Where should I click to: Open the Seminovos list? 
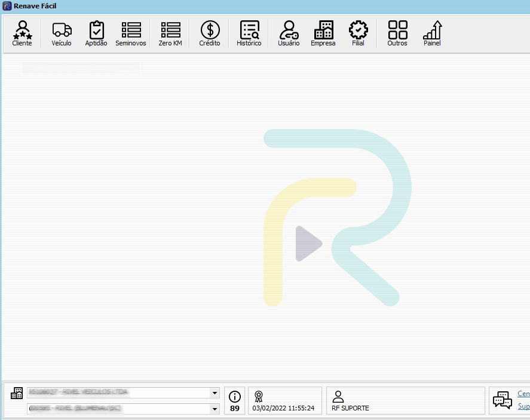(131, 33)
